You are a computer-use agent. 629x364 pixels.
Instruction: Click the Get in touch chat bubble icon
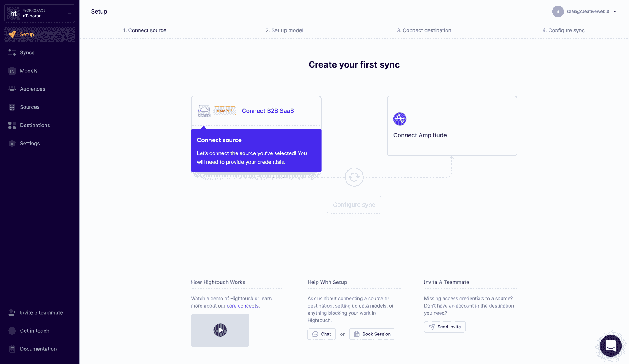[12, 331]
